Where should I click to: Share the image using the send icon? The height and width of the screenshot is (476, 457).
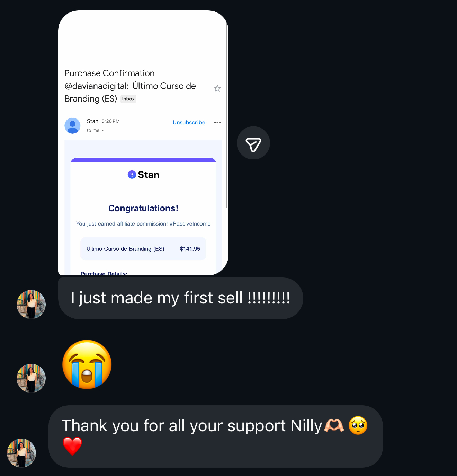253,143
